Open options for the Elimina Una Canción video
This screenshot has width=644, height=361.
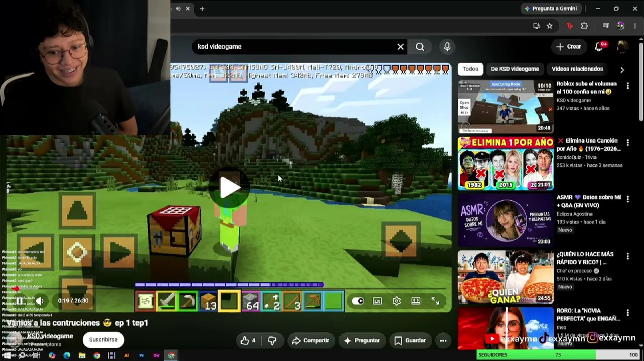pos(627,142)
